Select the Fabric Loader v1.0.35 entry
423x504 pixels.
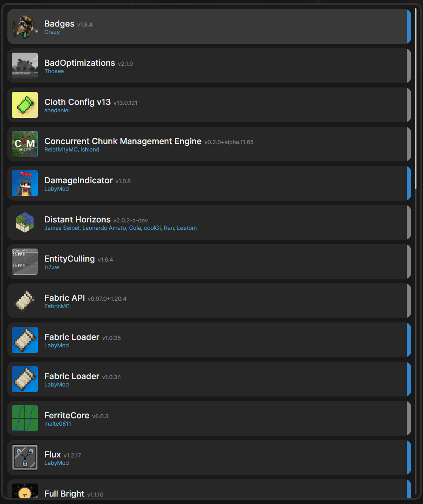click(72, 337)
